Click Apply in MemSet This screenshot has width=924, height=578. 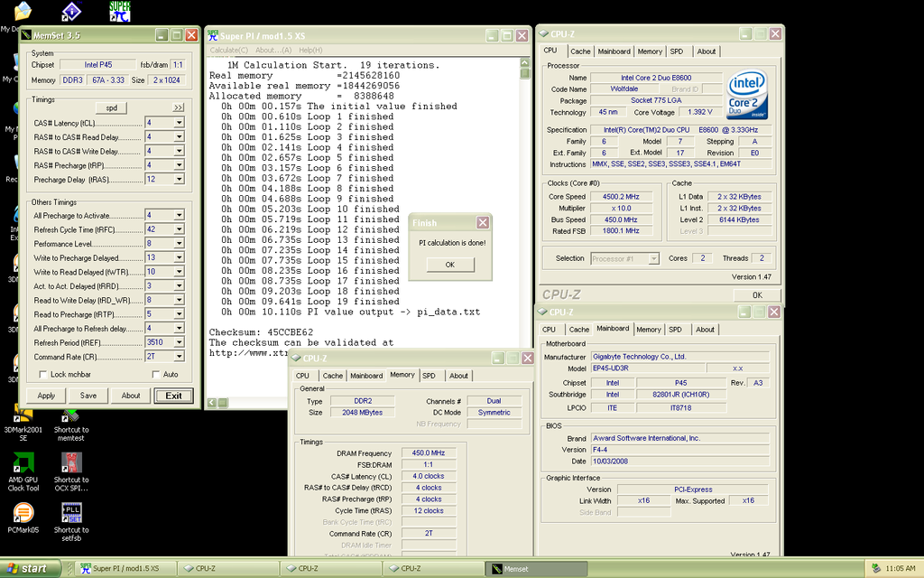(x=46, y=396)
